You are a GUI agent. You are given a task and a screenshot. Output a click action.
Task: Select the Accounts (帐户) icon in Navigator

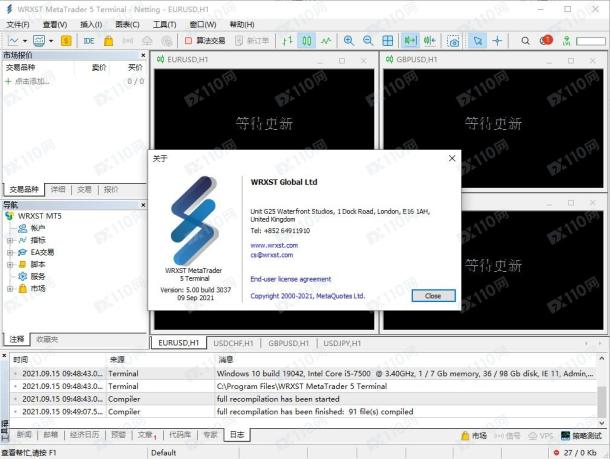point(23,228)
